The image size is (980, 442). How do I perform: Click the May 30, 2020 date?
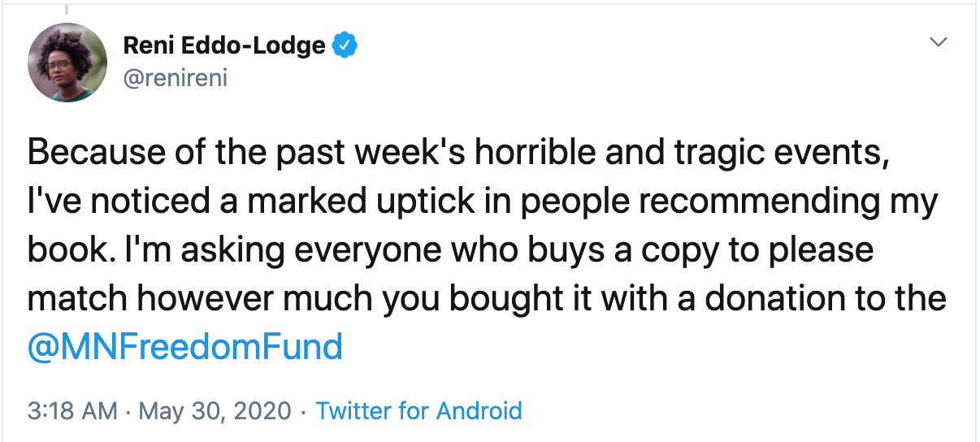coord(215,410)
